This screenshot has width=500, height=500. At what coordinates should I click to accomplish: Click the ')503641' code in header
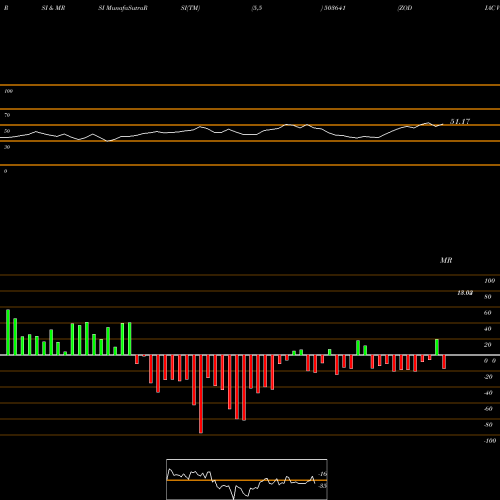[333, 8]
